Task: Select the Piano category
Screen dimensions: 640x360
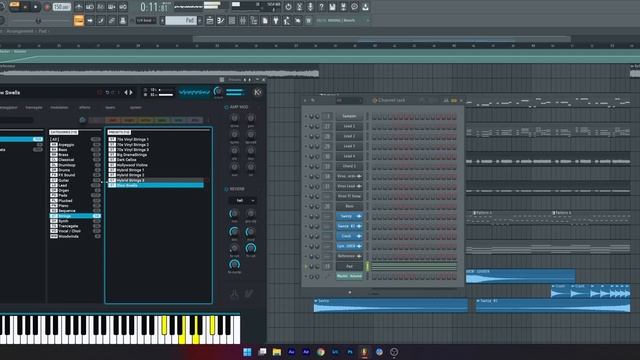Action: 75,206
